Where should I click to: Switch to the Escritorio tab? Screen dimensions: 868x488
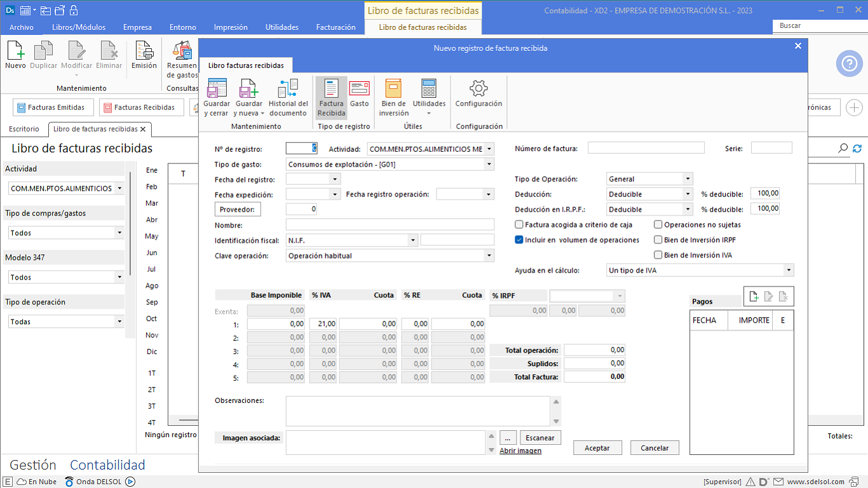pos(24,129)
